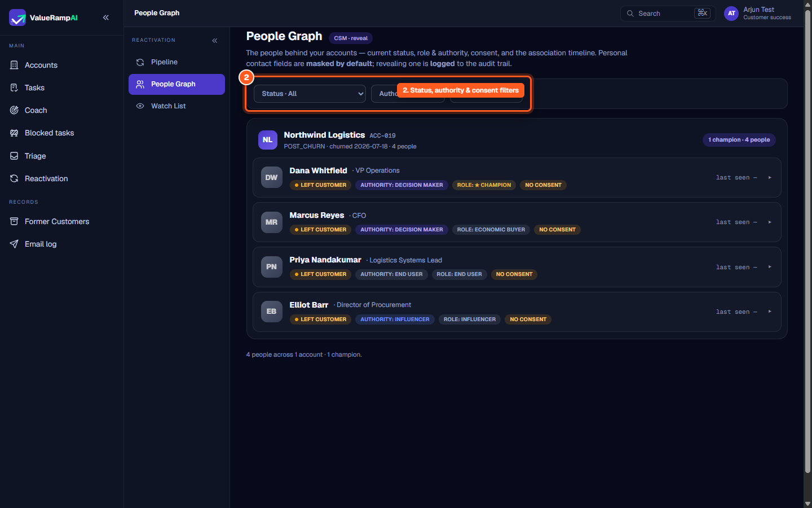Click the Blocked tasks icon
This screenshot has width=812, height=508.
(x=14, y=133)
